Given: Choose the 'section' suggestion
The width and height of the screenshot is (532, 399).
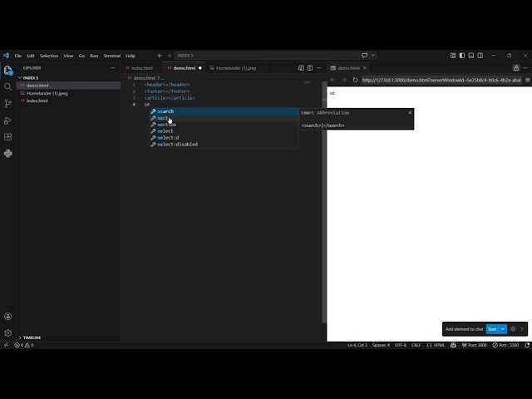Looking at the screenshot, I should pos(224,125).
